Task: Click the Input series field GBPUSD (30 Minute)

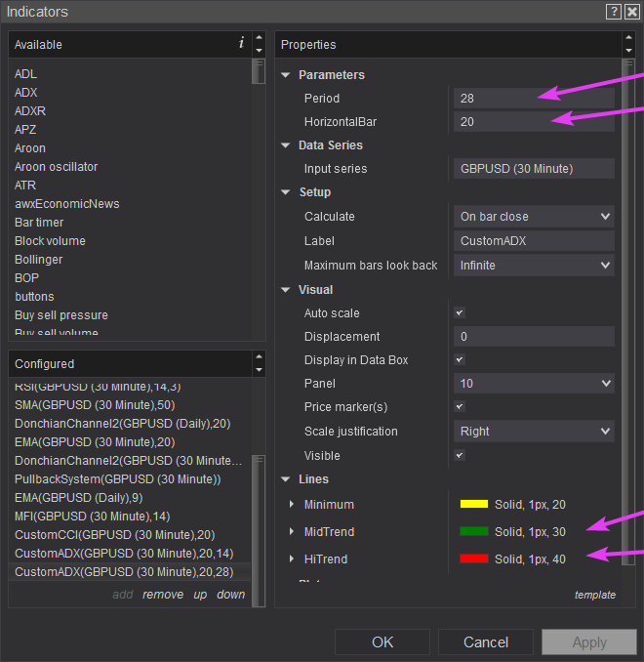Action: [534, 169]
